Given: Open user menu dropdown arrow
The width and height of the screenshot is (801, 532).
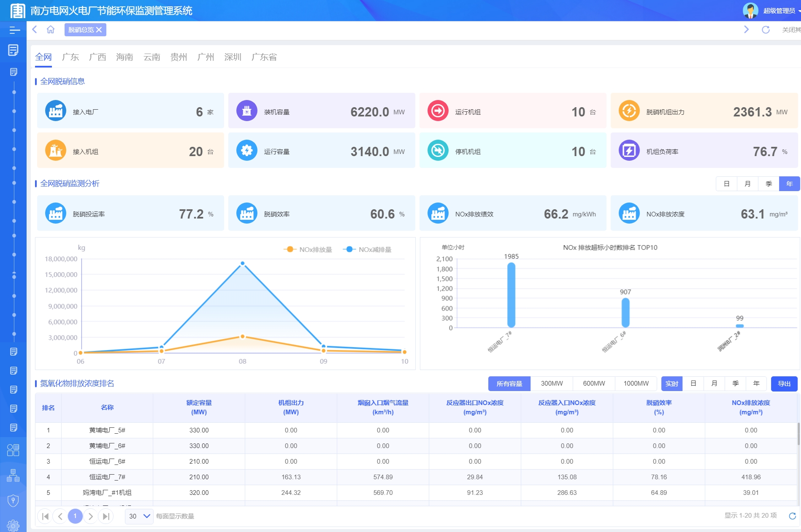Looking at the screenshot, I should [799, 11].
